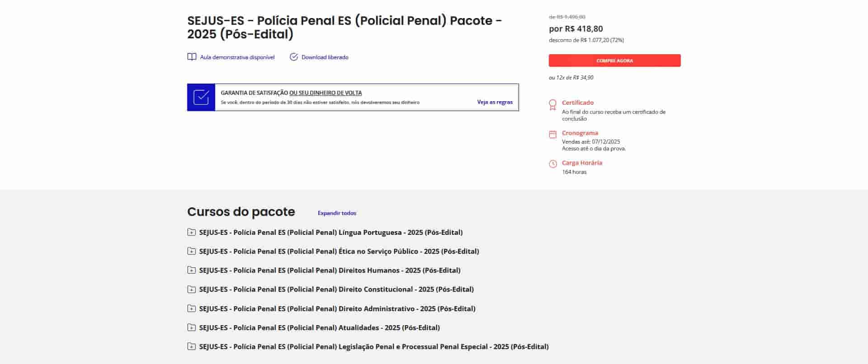Viewport: 868px width, 364px height.
Task: Click the open book demo lesson icon
Action: pos(192,57)
